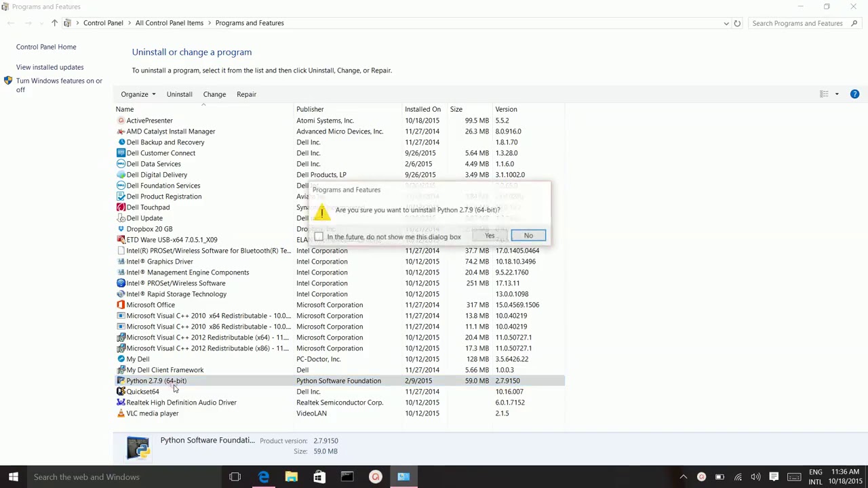Click the refresh address bar icon
The width and height of the screenshot is (868, 488).
(737, 23)
